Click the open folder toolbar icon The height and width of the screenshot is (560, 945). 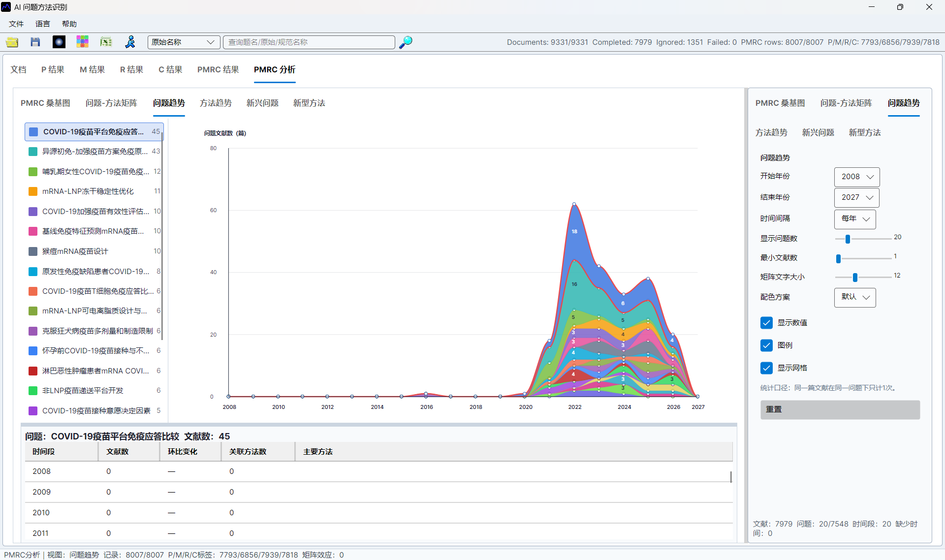[x=12, y=42]
